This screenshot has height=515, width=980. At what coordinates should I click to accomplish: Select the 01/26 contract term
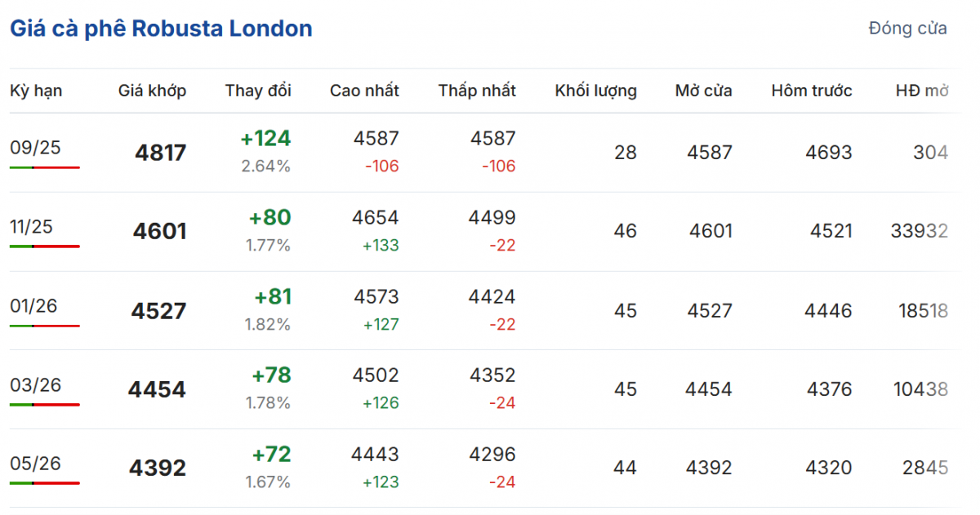click(x=35, y=306)
